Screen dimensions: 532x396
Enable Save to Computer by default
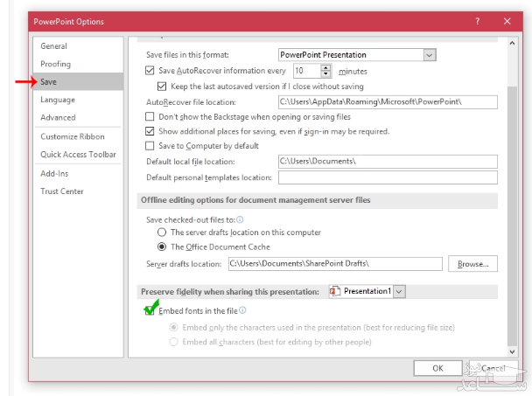[x=150, y=146]
